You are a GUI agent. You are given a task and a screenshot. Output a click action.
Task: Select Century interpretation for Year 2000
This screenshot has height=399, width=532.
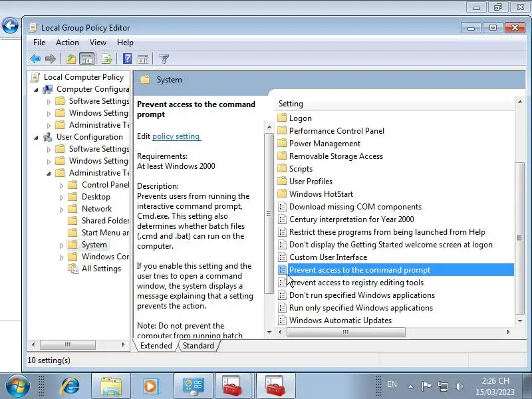click(x=352, y=219)
